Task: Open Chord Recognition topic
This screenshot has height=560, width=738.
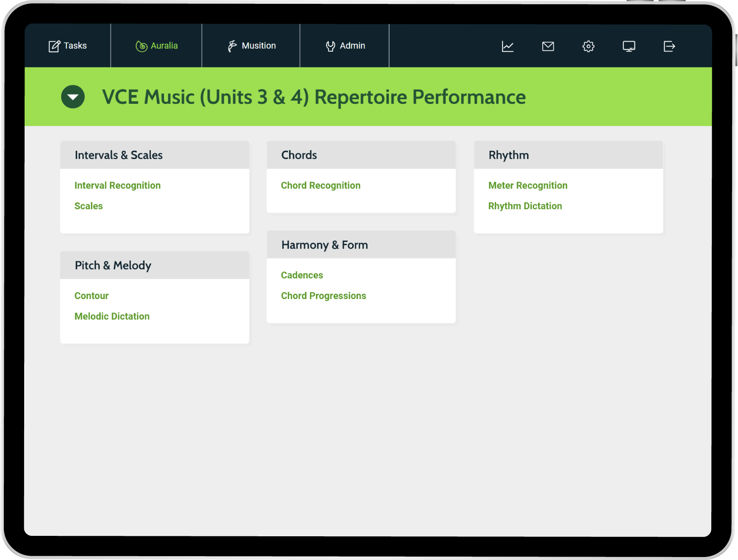Action: point(320,186)
